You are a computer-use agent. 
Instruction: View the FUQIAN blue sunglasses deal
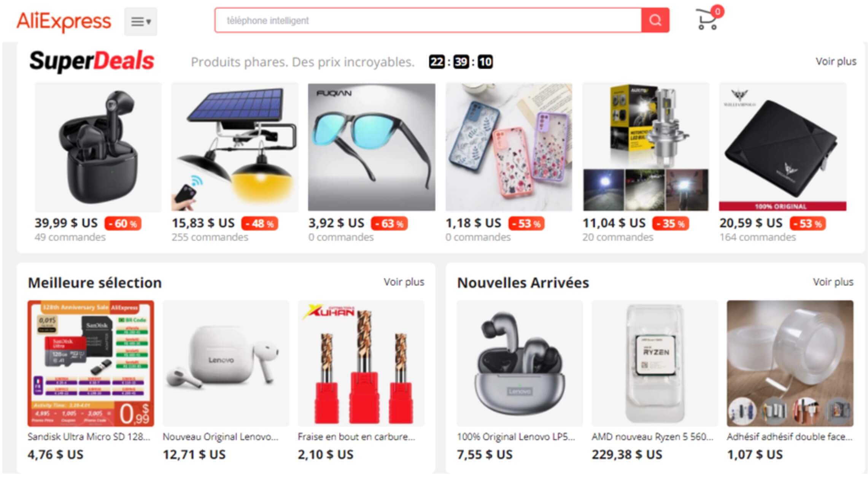(x=372, y=147)
